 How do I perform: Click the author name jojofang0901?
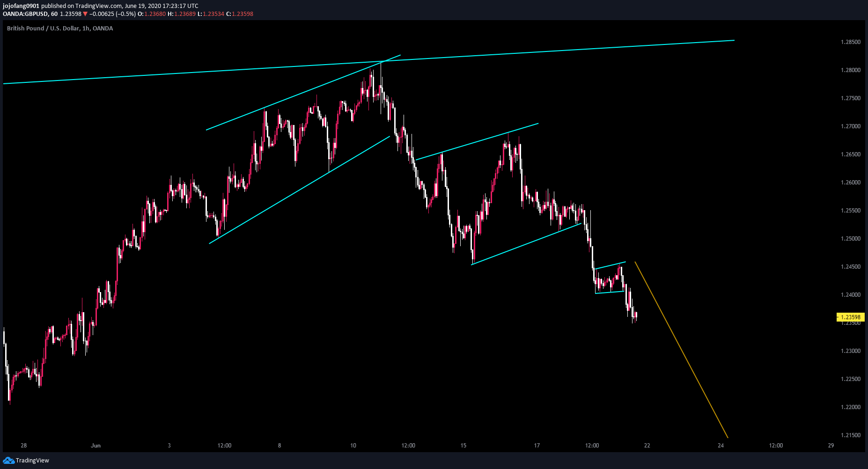21,6
